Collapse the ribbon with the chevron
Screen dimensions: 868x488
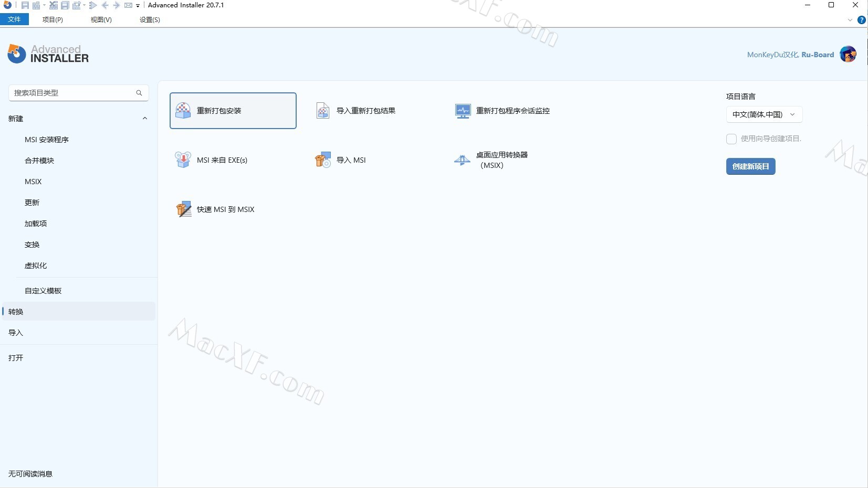(x=850, y=20)
